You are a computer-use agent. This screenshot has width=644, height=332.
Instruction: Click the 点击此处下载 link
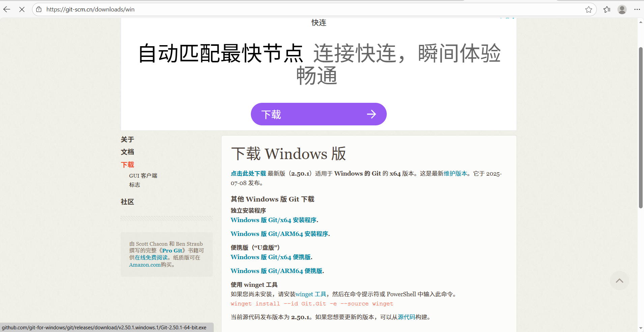point(248,174)
